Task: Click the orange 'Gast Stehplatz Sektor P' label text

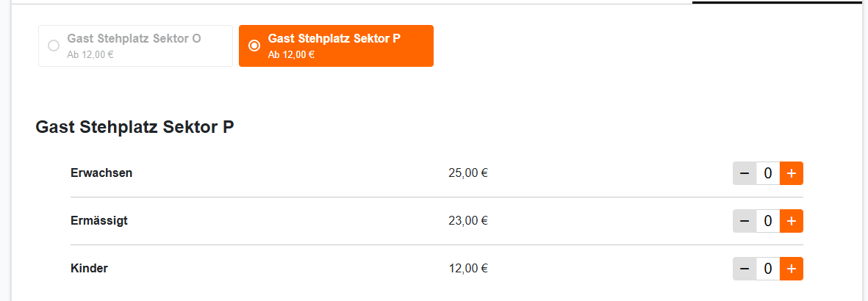Action: tap(334, 38)
